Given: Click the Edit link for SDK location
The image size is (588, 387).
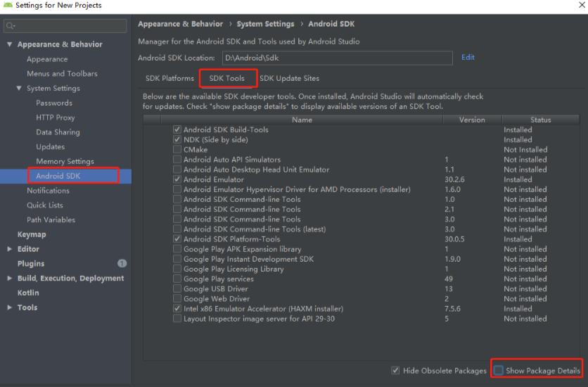Looking at the screenshot, I should [x=468, y=58].
